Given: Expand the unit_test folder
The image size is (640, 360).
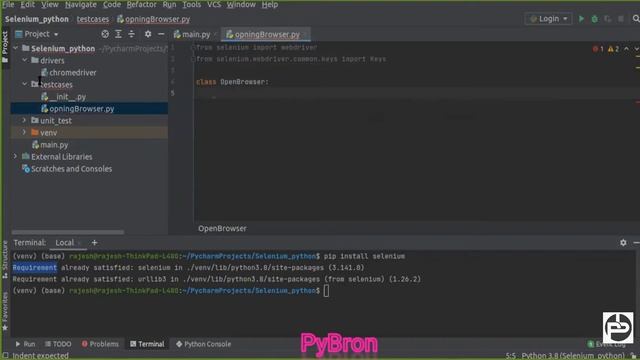Looking at the screenshot, I should [x=24, y=120].
